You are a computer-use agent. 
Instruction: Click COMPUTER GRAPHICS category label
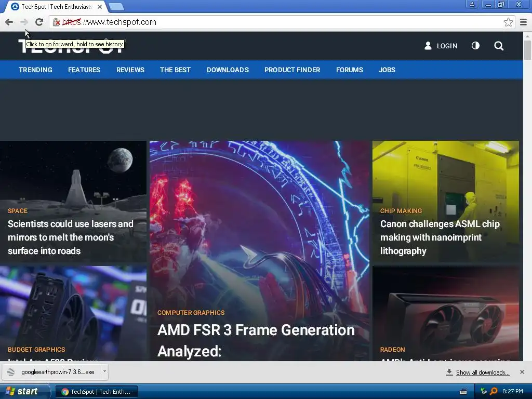(191, 312)
